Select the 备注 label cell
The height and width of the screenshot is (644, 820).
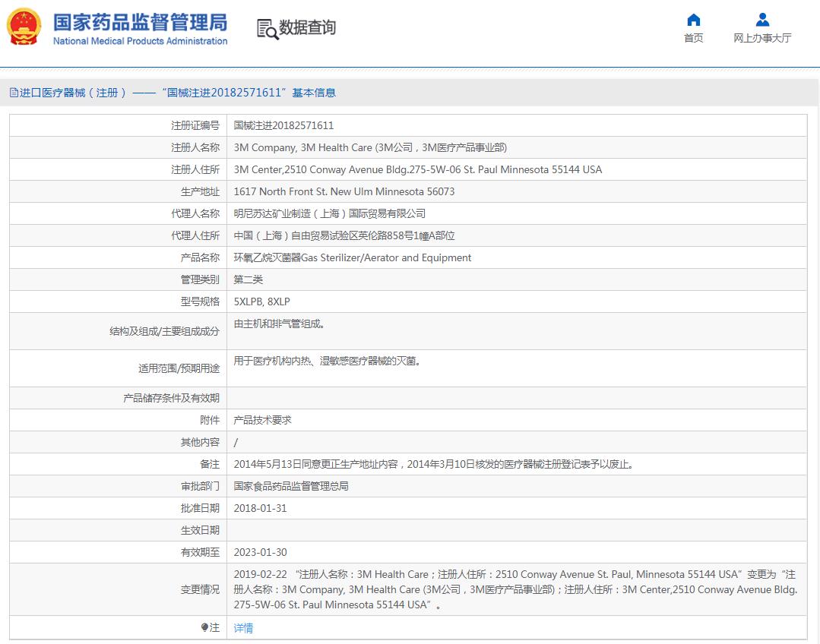coord(119,464)
